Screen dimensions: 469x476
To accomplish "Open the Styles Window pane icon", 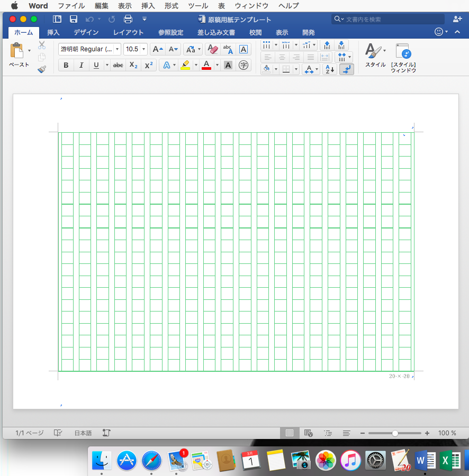I will pos(403,54).
